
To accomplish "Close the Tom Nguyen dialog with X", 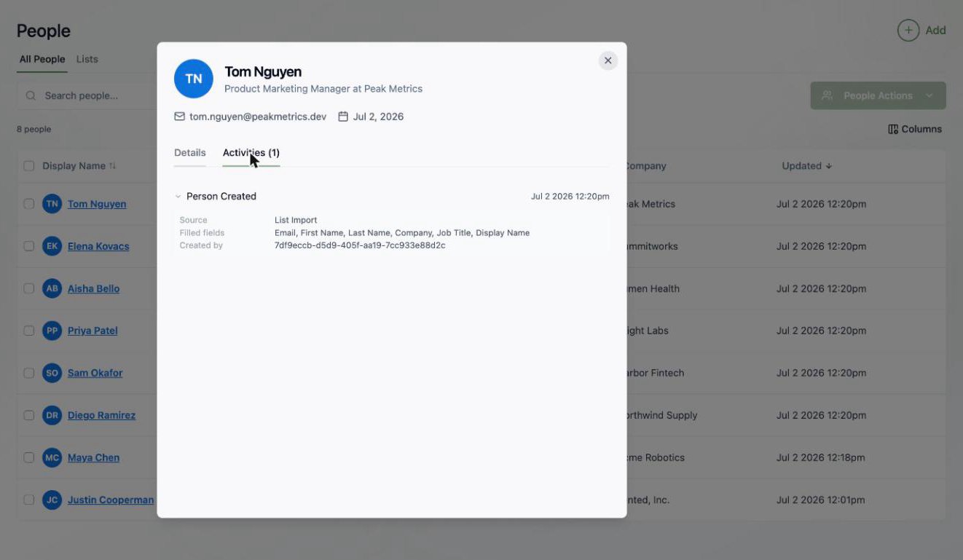I will click(x=608, y=60).
